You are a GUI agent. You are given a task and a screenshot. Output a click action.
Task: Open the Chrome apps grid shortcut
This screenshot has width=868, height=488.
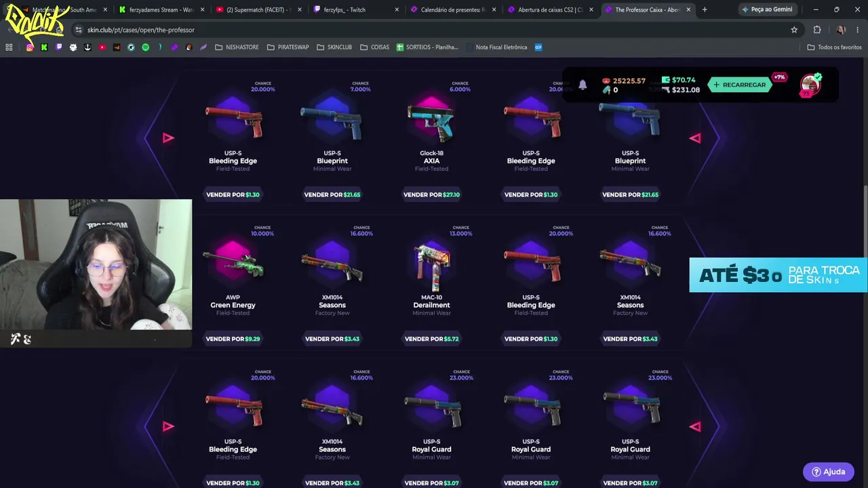9,47
